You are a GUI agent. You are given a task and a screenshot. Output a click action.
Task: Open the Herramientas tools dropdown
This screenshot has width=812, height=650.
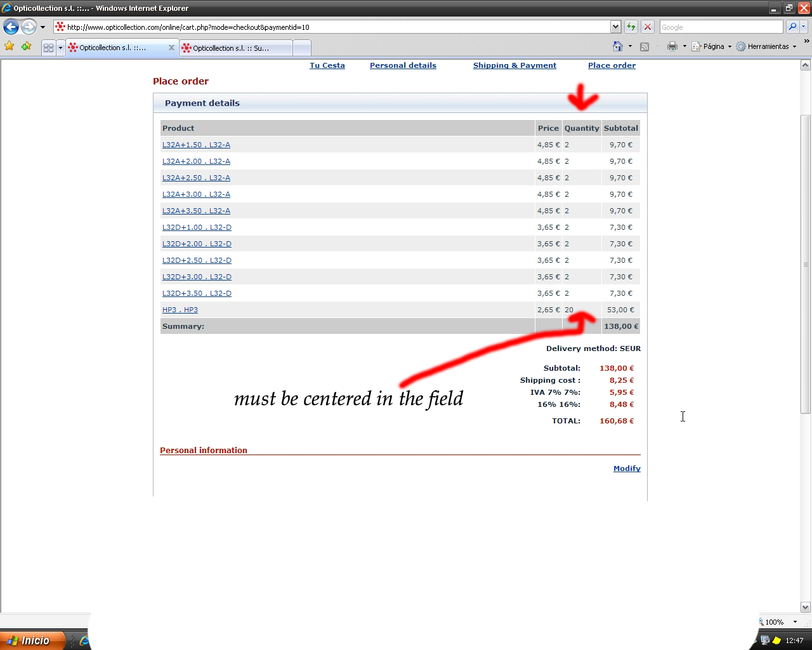pyautogui.click(x=768, y=46)
